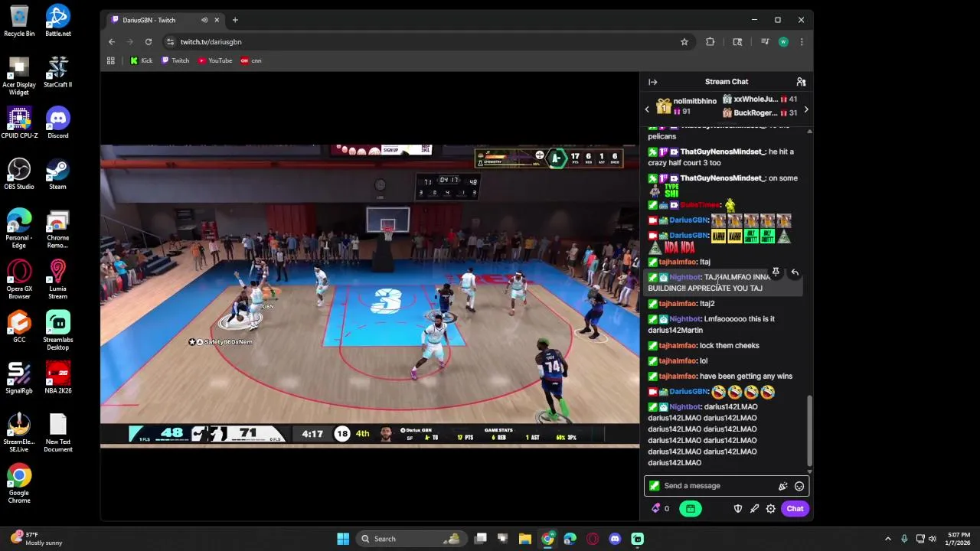Screen dimensions: 980x551
Task: Open the Chrome three-dot menu
Action: [x=802, y=42]
